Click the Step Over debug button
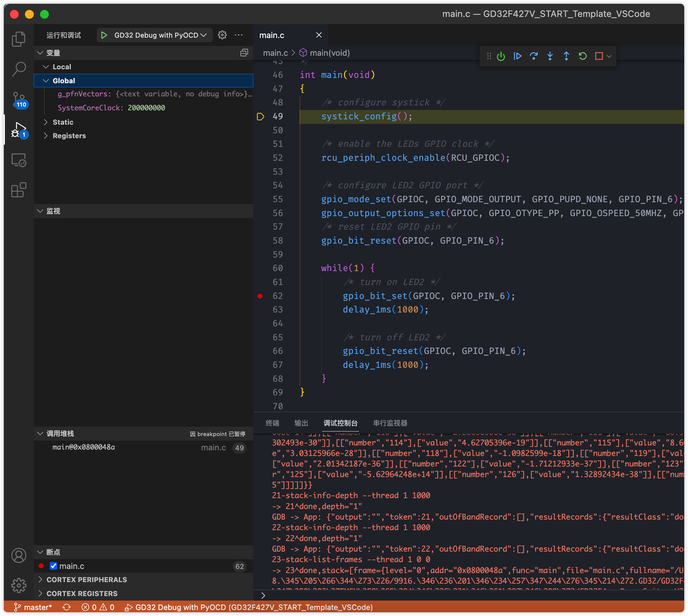688x616 pixels. tap(534, 56)
